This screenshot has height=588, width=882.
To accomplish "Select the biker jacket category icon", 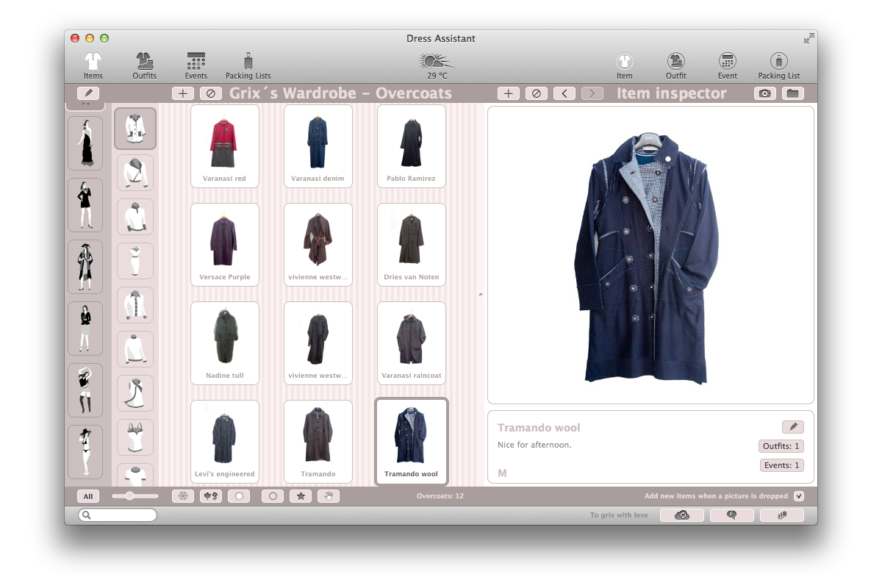I will click(135, 173).
